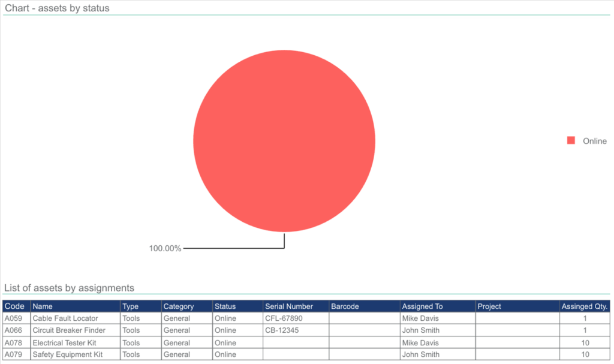614x364 pixels.
Task: Click the Status column header
Action: [x=225, y=306]
